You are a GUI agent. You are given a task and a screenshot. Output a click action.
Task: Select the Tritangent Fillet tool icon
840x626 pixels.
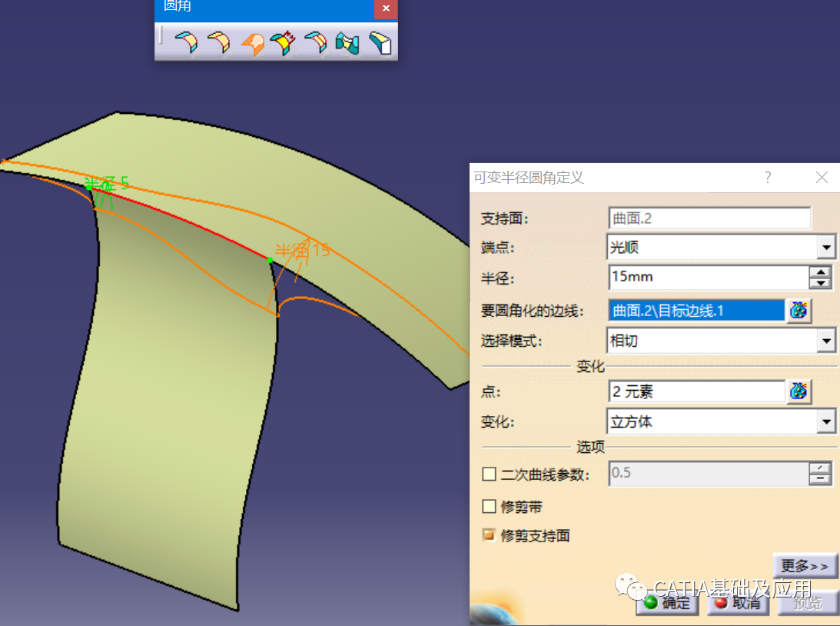pos(380,43)
